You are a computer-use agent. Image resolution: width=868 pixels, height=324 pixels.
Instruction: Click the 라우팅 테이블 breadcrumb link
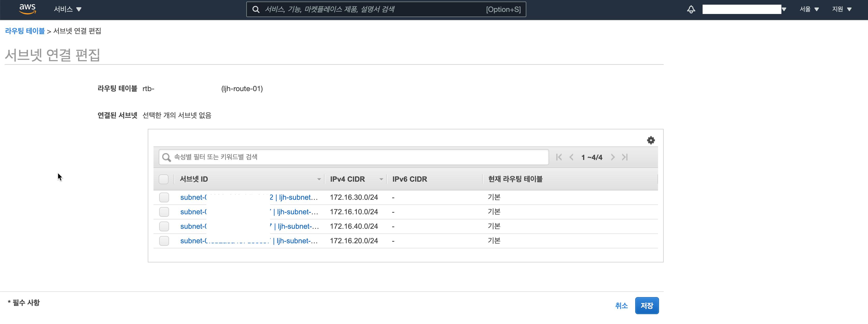[25, 31]
